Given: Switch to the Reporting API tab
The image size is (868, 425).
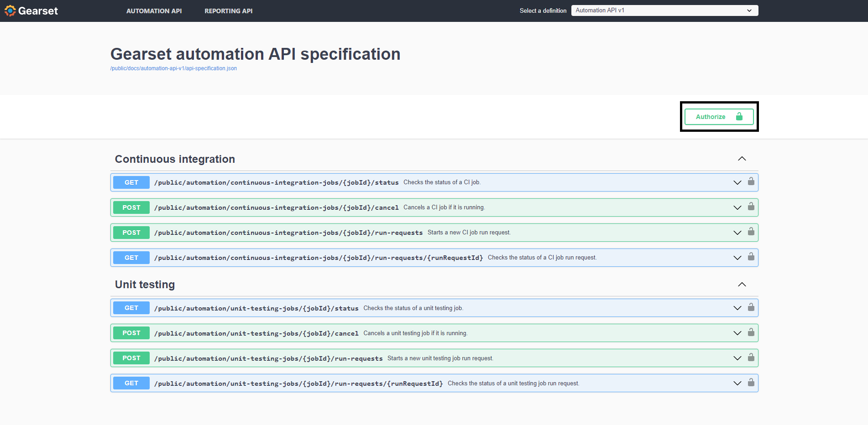Looking at the screenshot, I should pyautogui.click(x=228, y=11).
